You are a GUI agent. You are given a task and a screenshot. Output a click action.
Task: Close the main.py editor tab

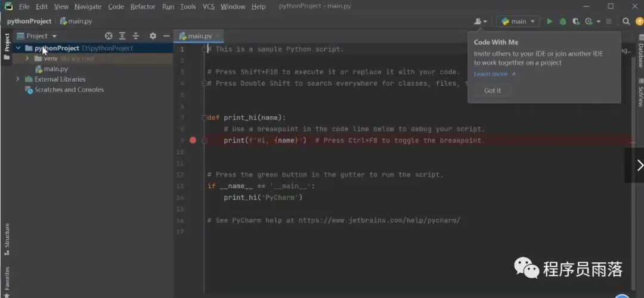click(217, 36)
